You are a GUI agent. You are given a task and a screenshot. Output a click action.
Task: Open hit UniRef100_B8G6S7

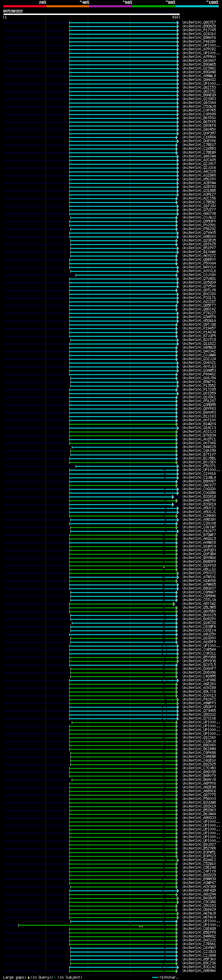[199, 588]
